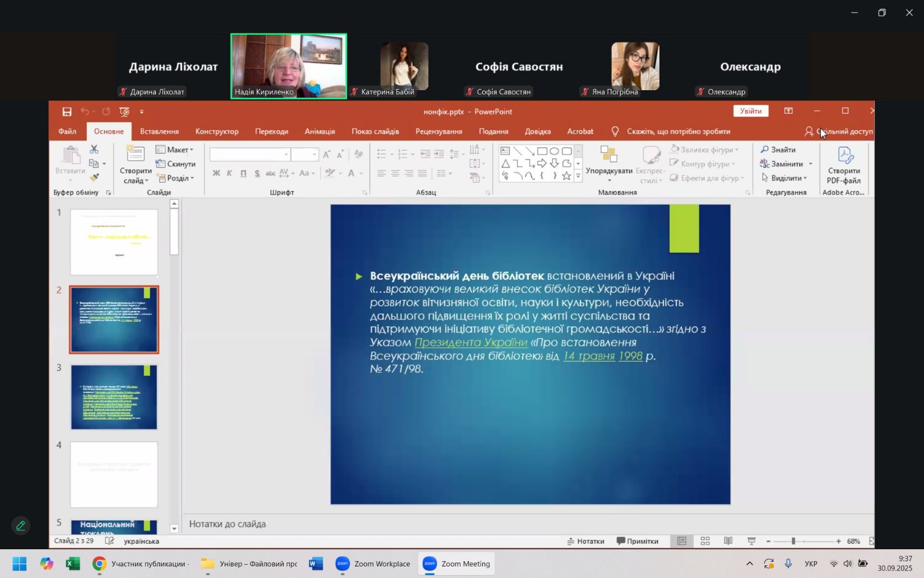Click the Cut scissors icon
Viewport: 924px width, 578px height.
tap(94, 150)
